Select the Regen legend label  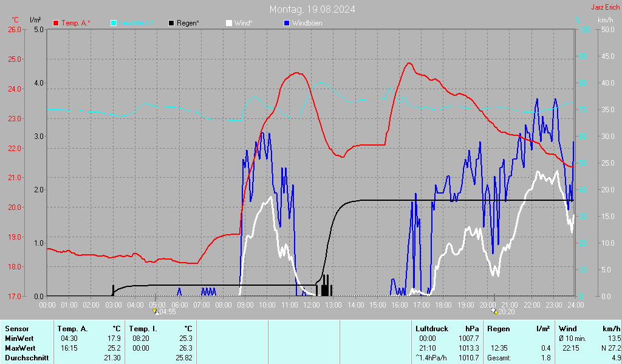pos(188,23)
